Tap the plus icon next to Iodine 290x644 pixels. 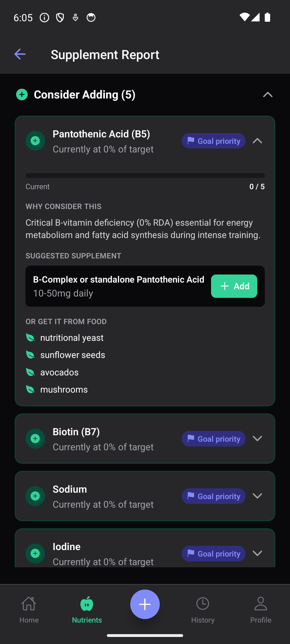click(35, 553)
